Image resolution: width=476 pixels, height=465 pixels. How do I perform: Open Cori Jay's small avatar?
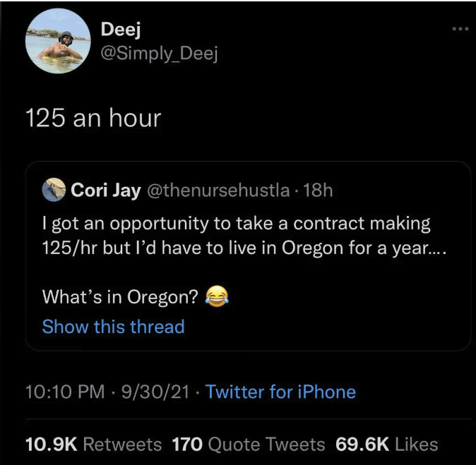54,189
